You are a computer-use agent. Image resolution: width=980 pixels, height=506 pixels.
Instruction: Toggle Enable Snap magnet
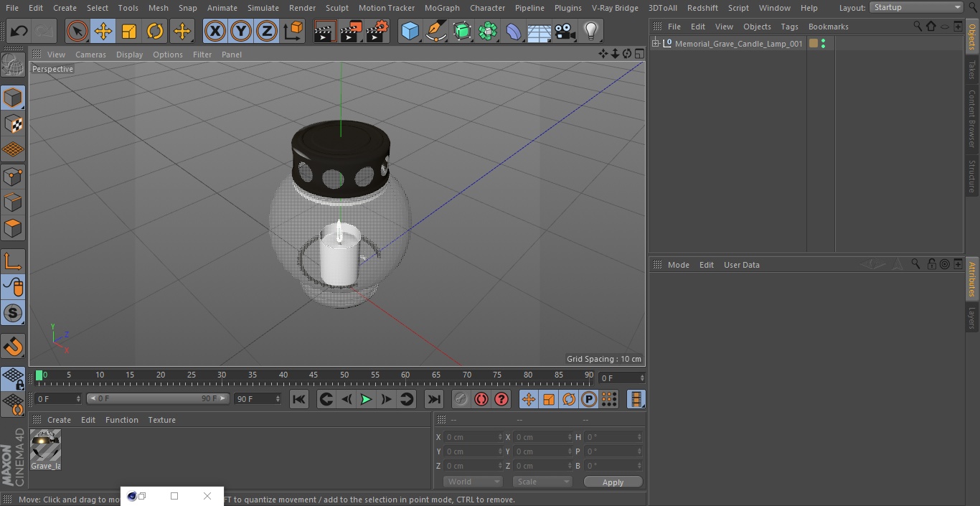coord(13,347)
